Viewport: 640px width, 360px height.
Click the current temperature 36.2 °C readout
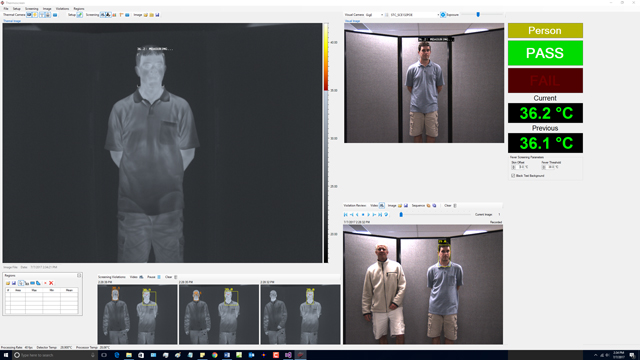click(x=545, y=113)
